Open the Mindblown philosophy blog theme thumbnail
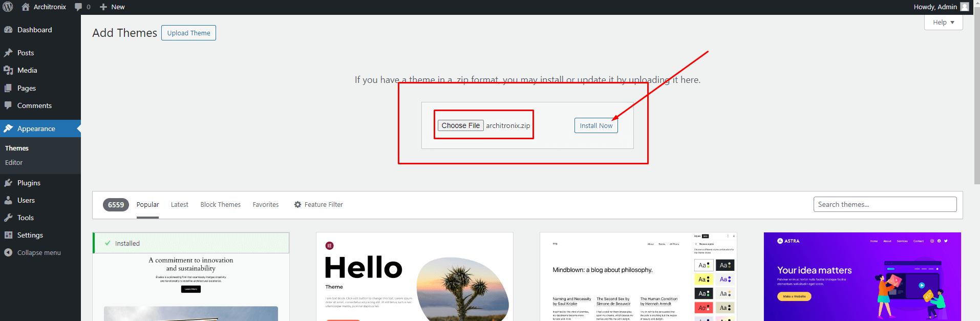 coord(638,277)
